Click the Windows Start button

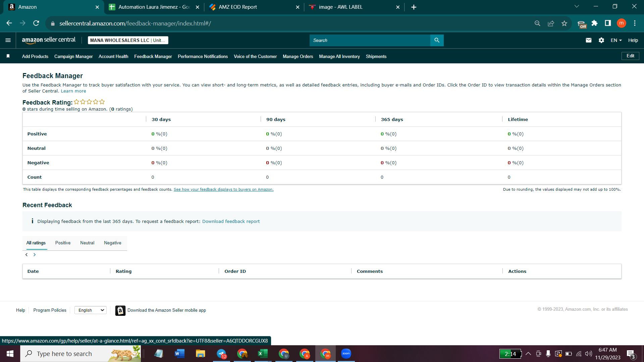pos(10,354)
